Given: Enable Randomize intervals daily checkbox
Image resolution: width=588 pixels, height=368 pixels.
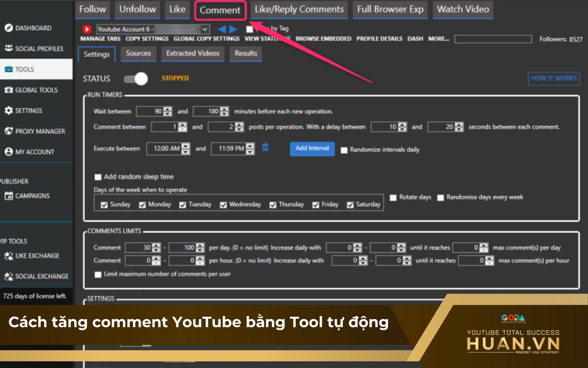Looking at the screenshot, I should click(x=344, y=150).
